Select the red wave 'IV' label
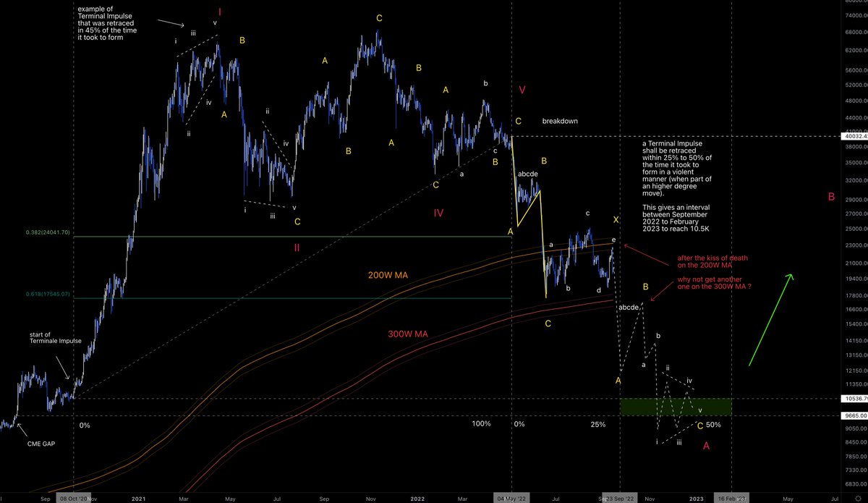The image size is (868, 503). (438, 213)
